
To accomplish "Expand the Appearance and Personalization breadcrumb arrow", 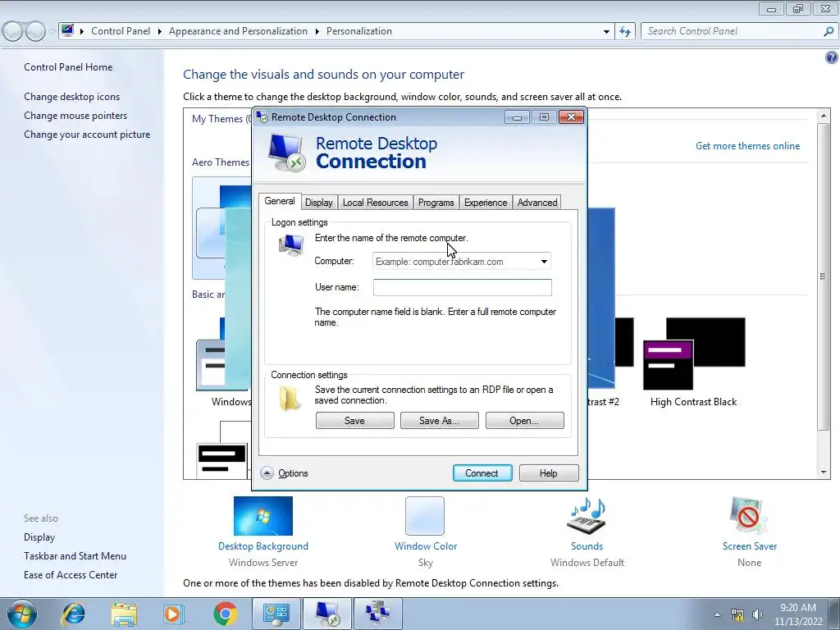I will click(x=317, y=32).
